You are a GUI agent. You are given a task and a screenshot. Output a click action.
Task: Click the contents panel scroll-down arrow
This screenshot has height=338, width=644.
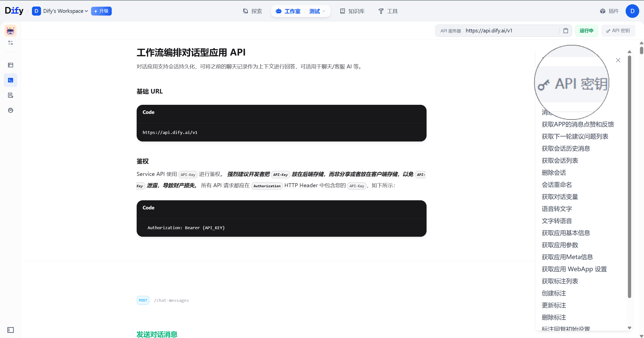pos(629,328)
